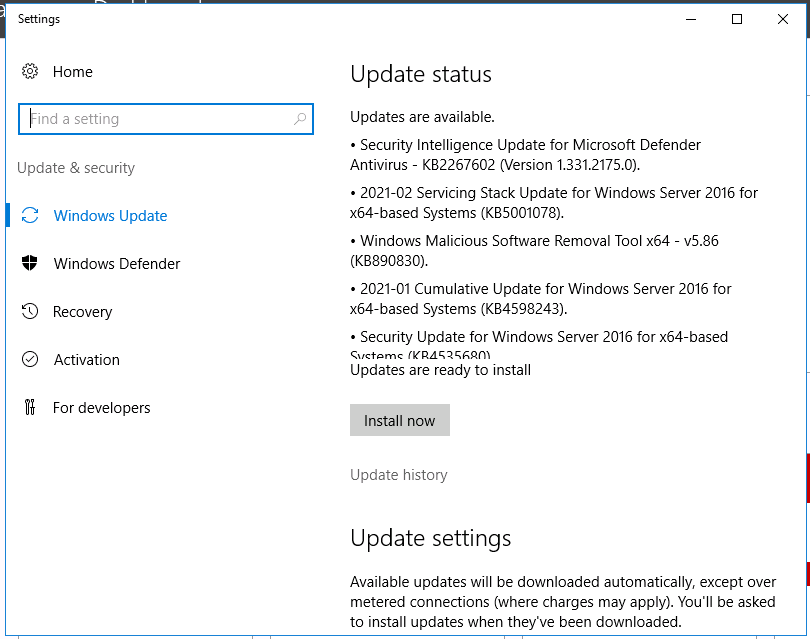Focus the Find a setting search box
Viewport: 810px width, 639px height.
166,119
